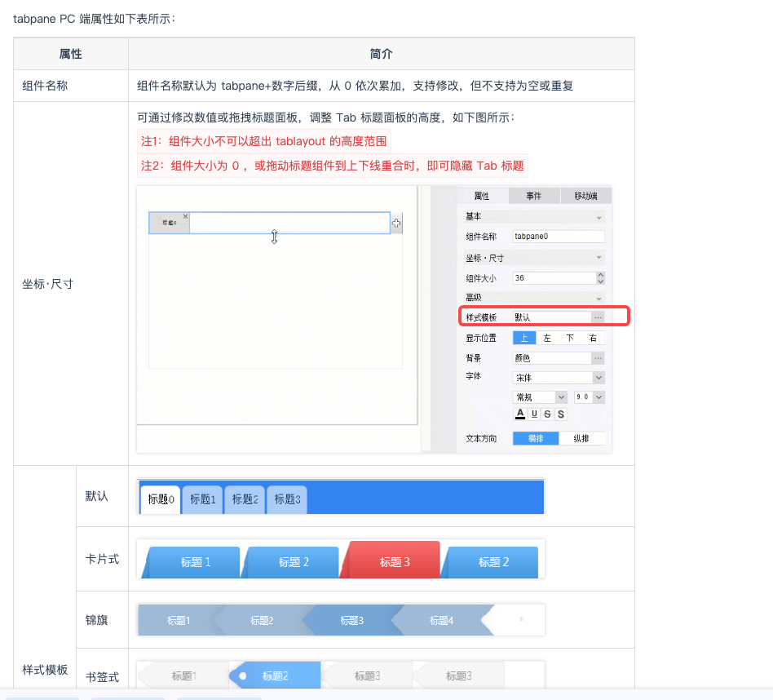Open the ellipsis button beside 背景 颜色
This screenshot has width=773, height=700.
coord(598,358)
